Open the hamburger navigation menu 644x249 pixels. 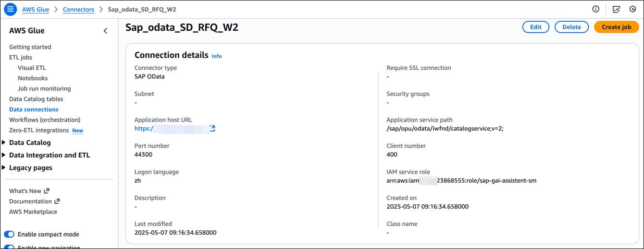[x=10, y=9]
